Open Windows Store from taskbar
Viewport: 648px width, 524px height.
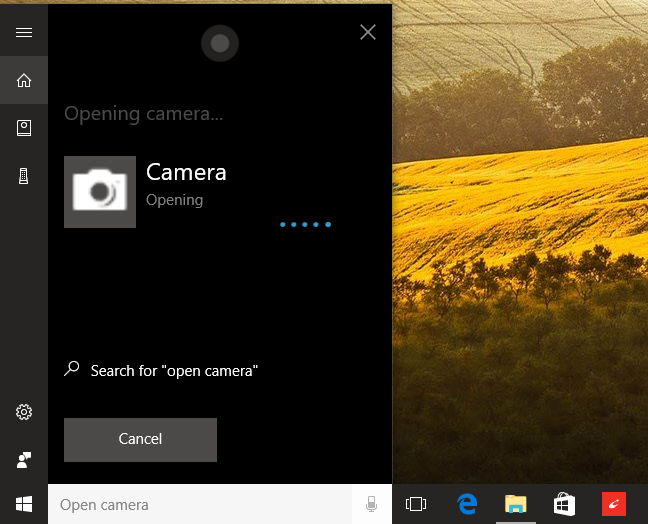point(565,504)
